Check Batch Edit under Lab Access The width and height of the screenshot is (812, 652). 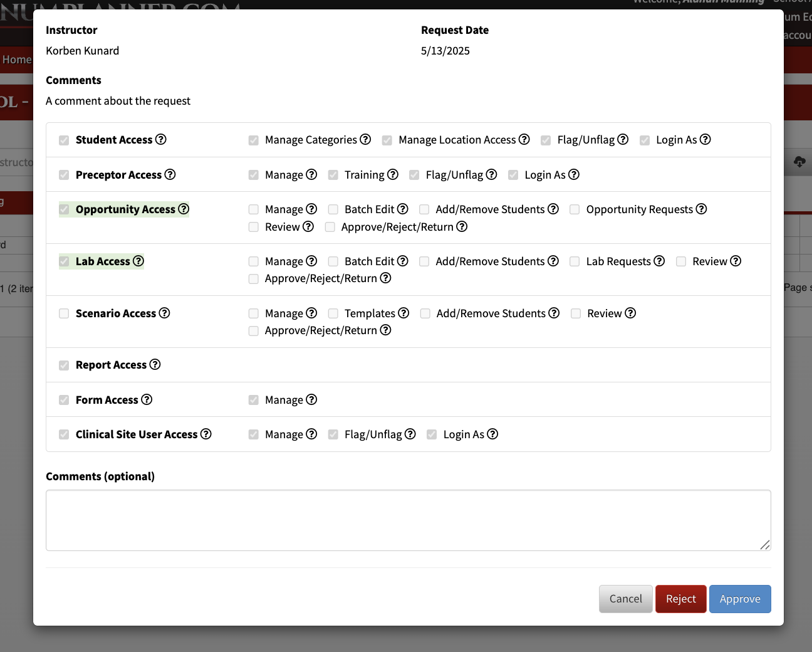(333, 261)
